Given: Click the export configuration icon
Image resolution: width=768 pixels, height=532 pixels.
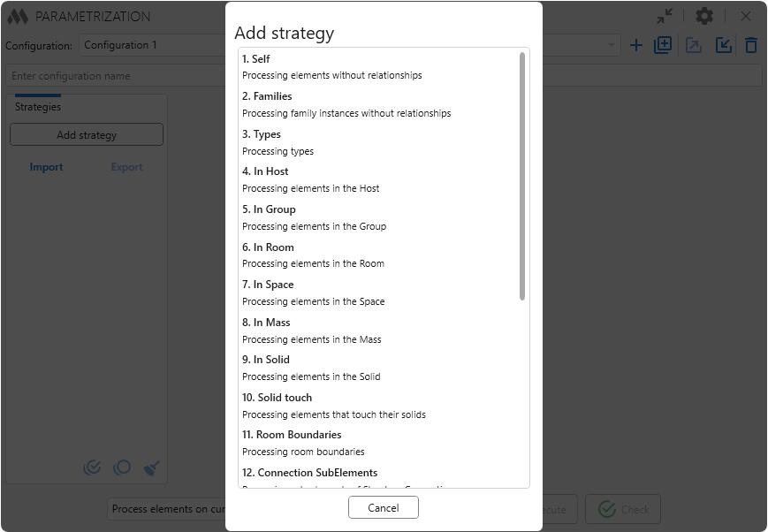Looking at the screenshot, I should 694,45.
